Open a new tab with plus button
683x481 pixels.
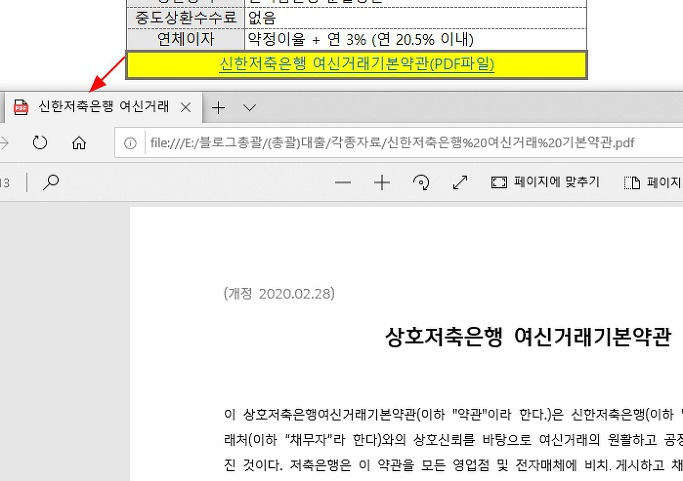218,107
